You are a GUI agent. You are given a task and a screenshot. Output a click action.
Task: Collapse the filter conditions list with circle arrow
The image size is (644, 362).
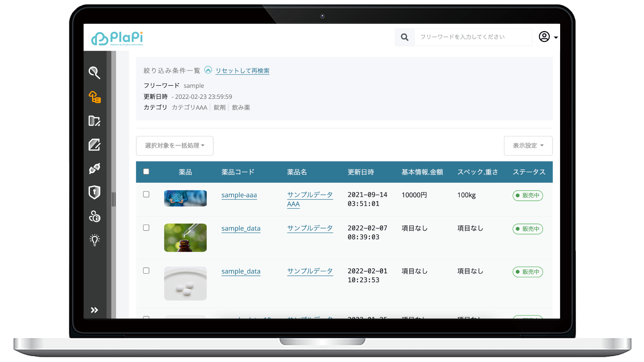pos(208,70)
